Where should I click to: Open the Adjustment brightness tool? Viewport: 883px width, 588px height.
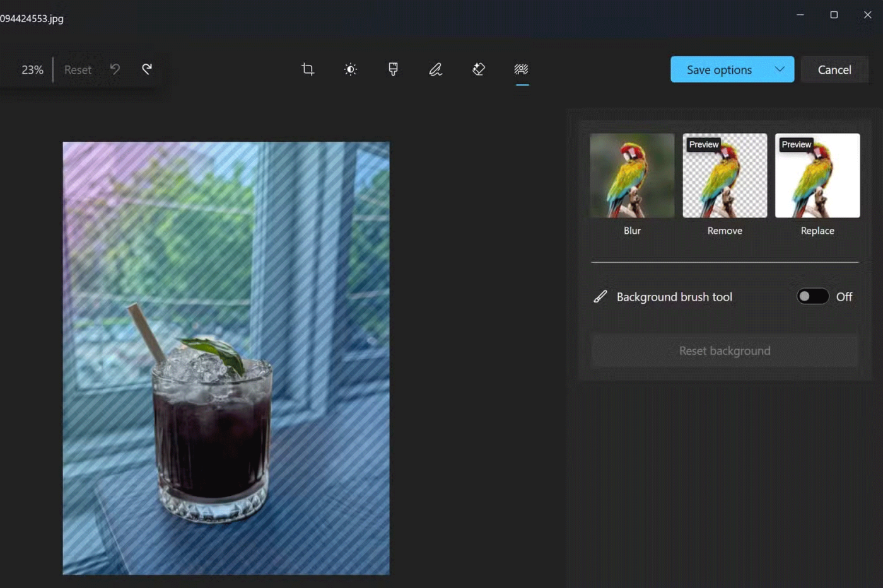tap(351, 69)
